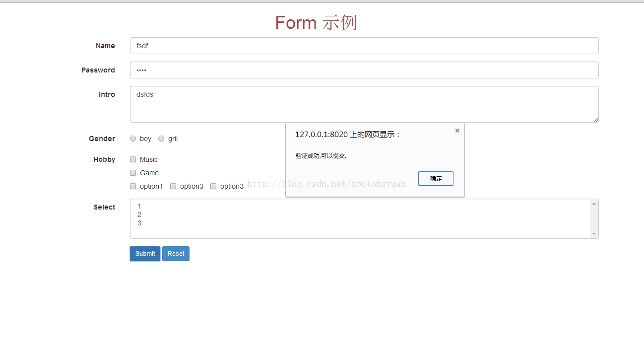Click the Hobby label

pyautogui.click(x=104, y=159)
